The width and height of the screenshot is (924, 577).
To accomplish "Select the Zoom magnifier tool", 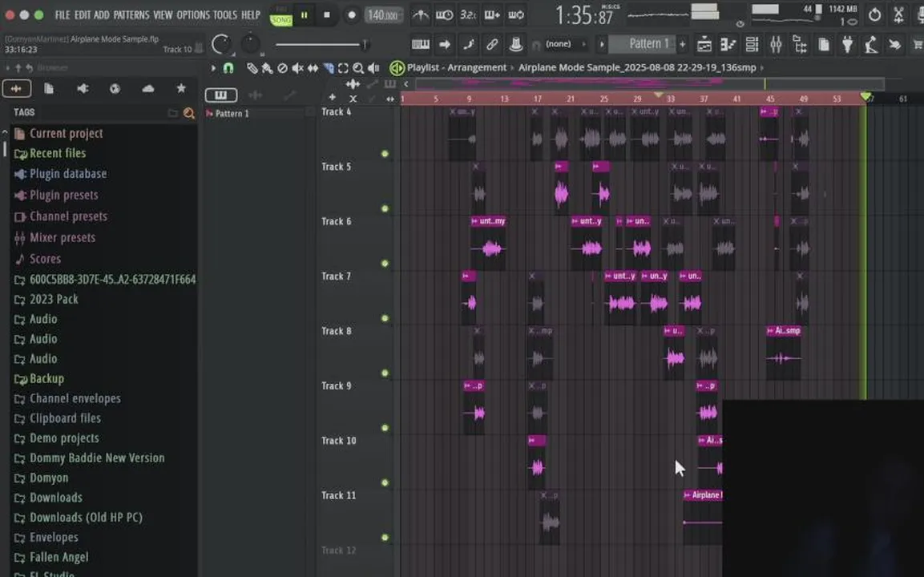I will click(x=357, y=68).
